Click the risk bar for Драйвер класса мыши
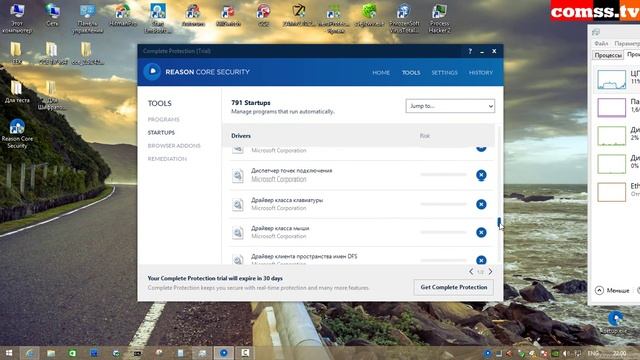The image size is (640, 360). (x=443, y=232)
